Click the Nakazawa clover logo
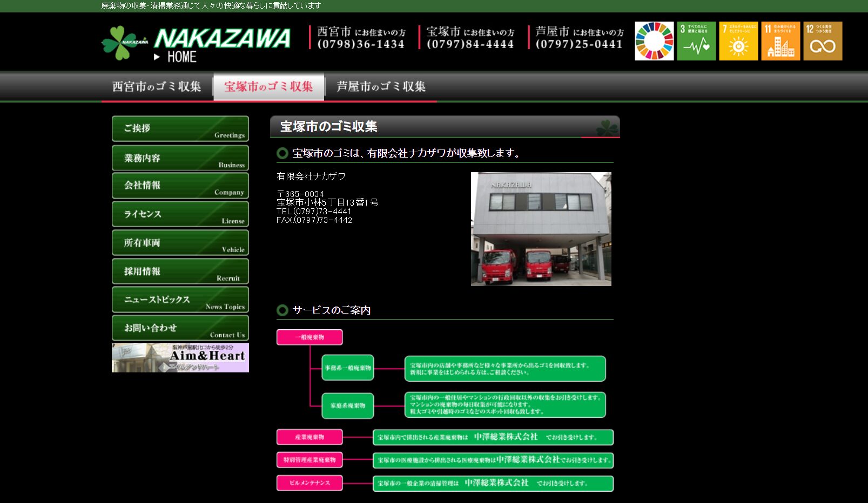868x503 pixels. (124, 43)
